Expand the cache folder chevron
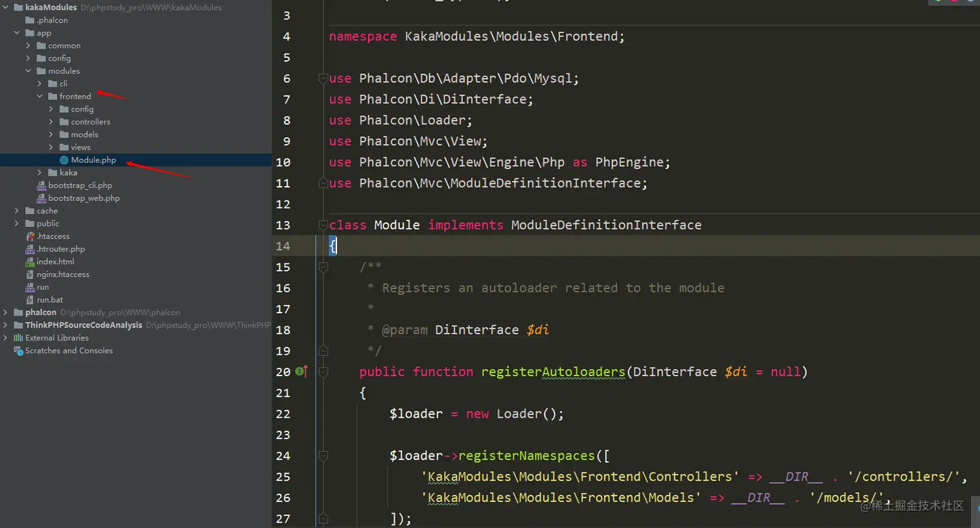The height and width of the screenshot is (528, 980). 17,211
